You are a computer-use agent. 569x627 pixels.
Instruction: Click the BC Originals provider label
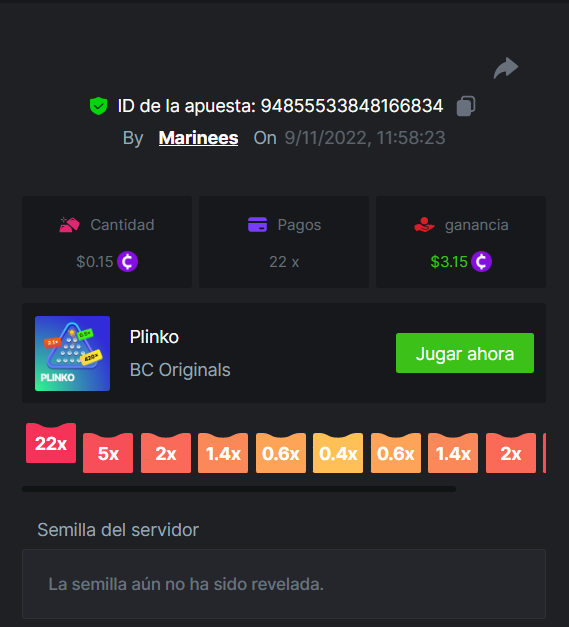(180, 370)
